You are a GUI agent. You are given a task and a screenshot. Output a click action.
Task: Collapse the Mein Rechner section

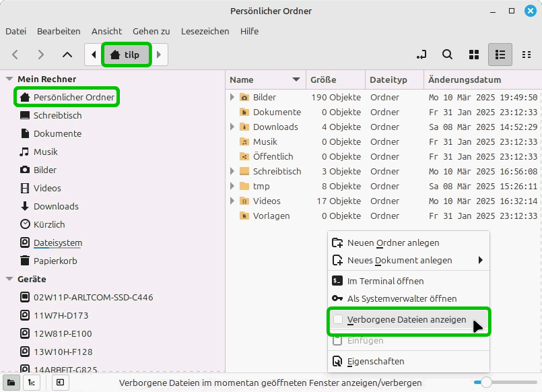pyautogui.click(x=9, y=79)
